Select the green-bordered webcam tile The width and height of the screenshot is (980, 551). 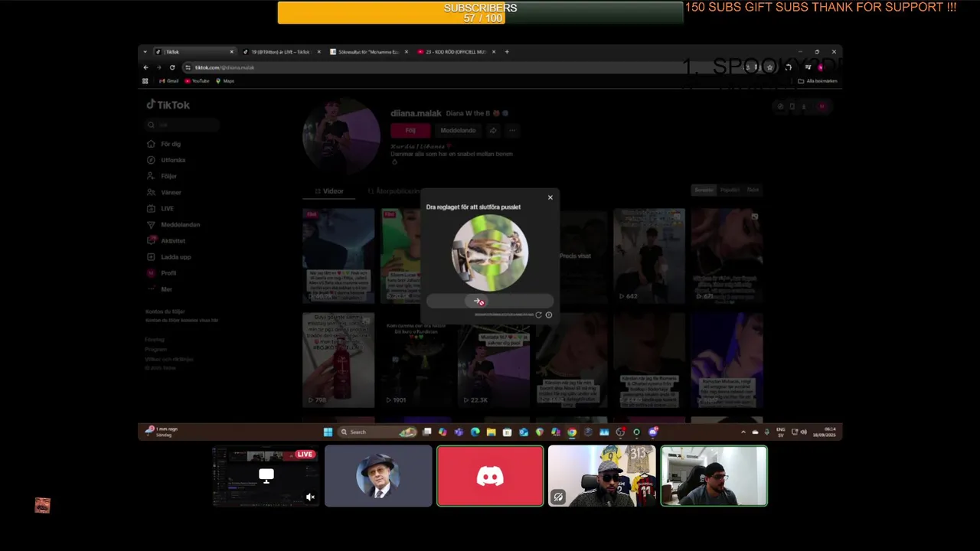point(714,476)
